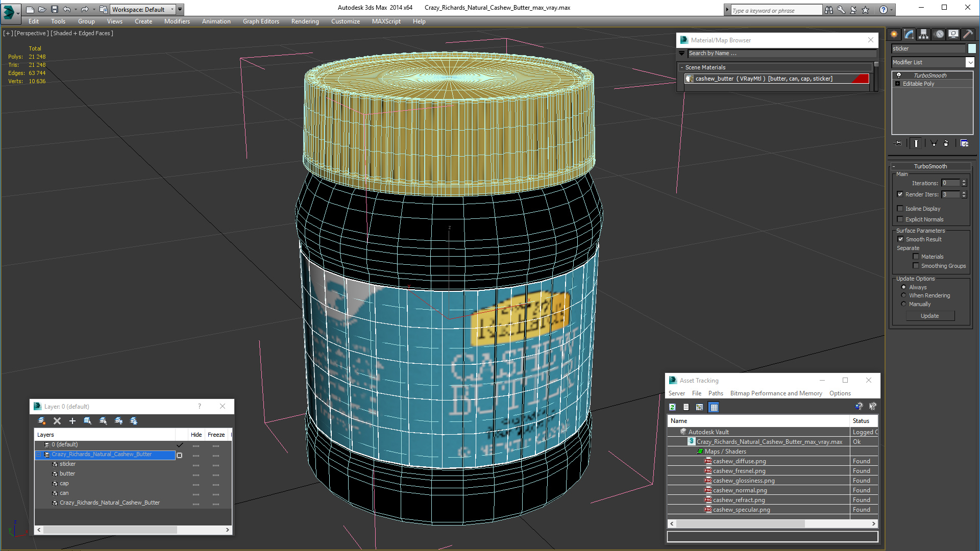980x551 pixels.
Task: Click the sticker object color swatch
Action: pos(972,48)
